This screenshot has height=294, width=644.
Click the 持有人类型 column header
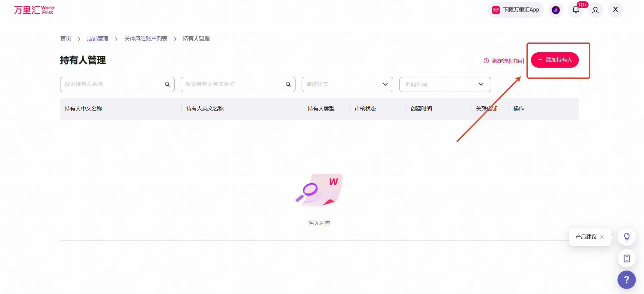click(x=321, y=109)
